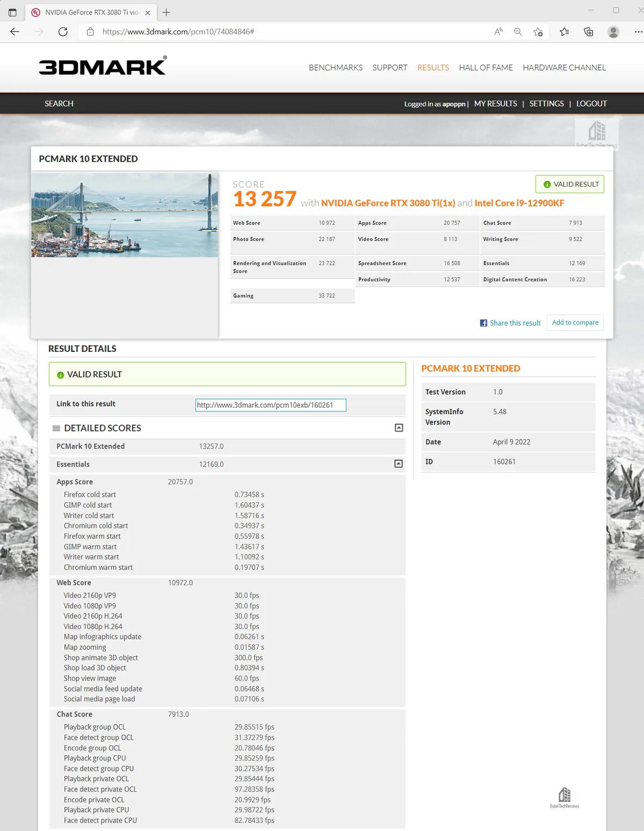
Task: View site information lock icon
Action: [90, 32]
